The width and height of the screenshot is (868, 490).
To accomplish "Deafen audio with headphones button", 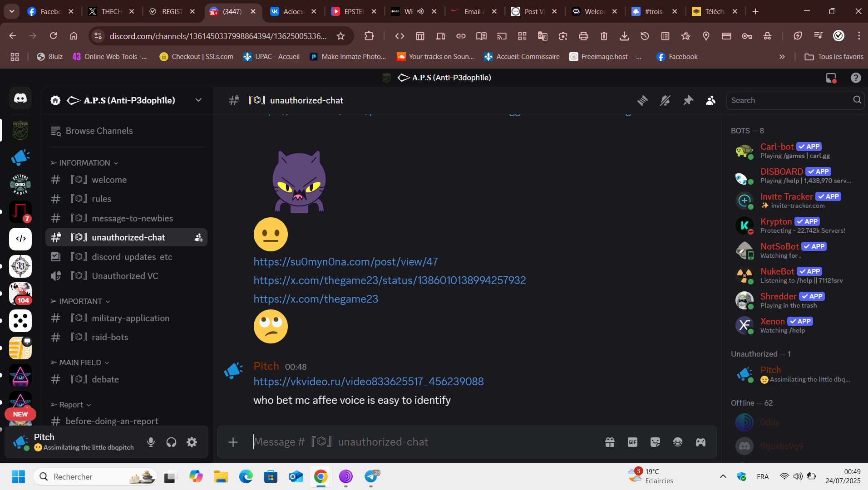I will click(171, 442).
